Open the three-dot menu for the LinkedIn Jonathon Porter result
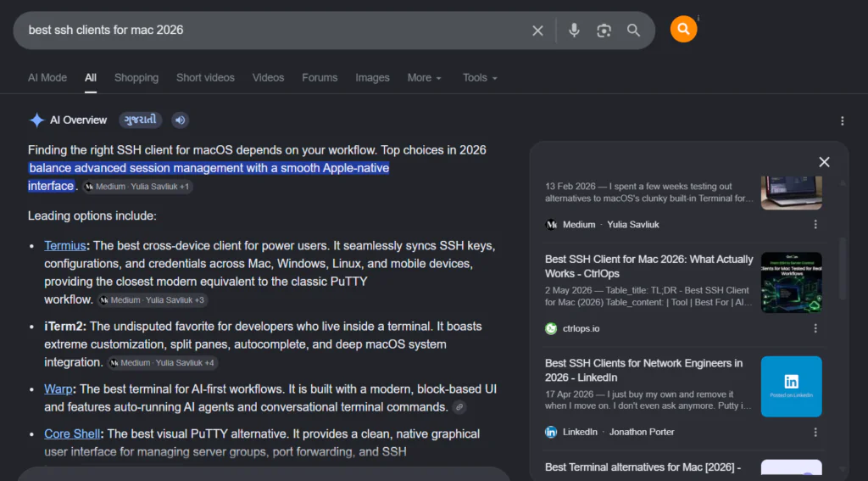Screen dimensions: 868x481 coord(815,433)
